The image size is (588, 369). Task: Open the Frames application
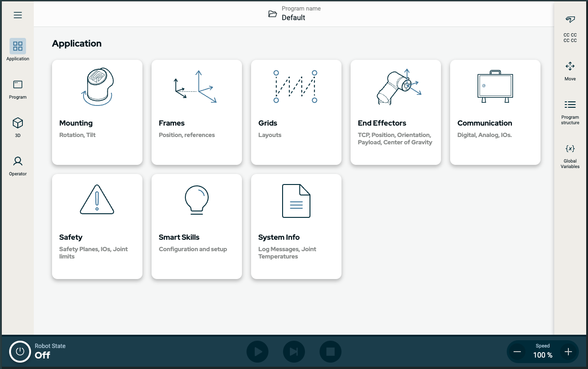[x=196, y=112]
